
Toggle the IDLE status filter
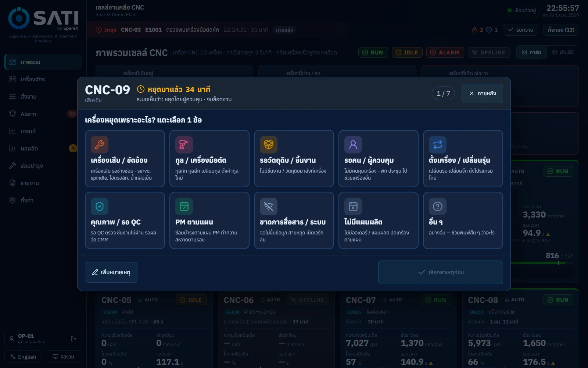407,53
